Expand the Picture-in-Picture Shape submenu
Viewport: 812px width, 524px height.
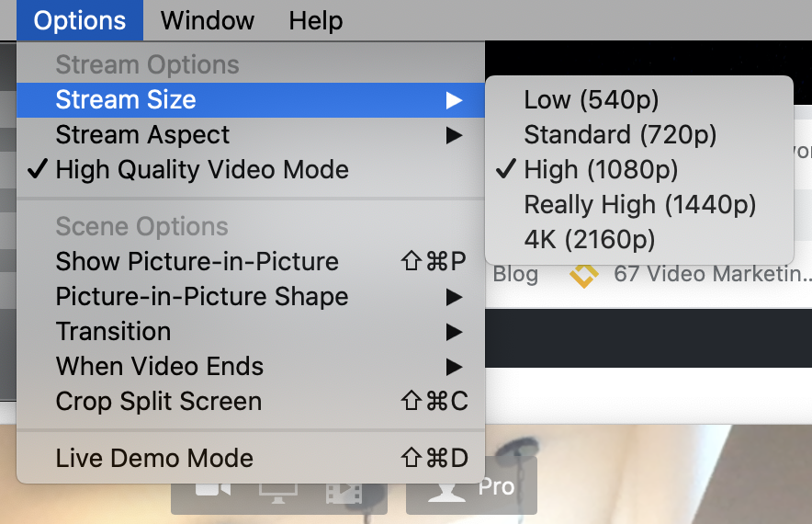click(x=251, y=296)
